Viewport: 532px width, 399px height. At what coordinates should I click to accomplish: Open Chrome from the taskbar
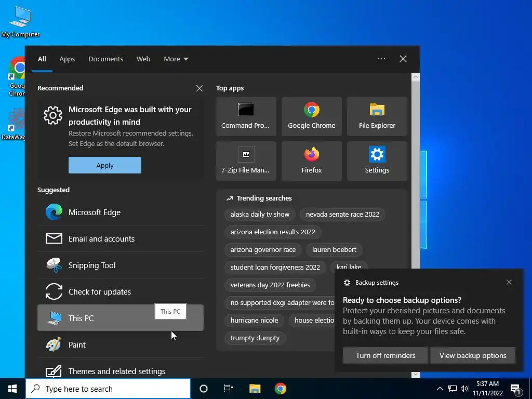(280, 389)
